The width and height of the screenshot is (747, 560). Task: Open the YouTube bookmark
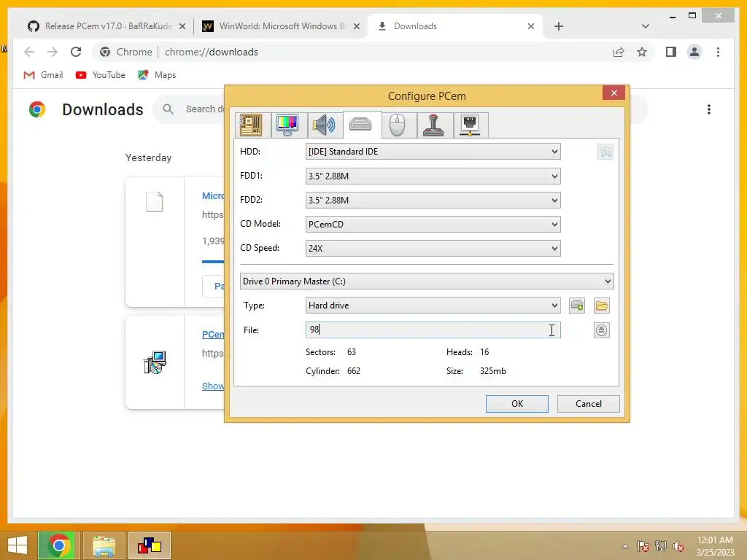tap(101, 75)
